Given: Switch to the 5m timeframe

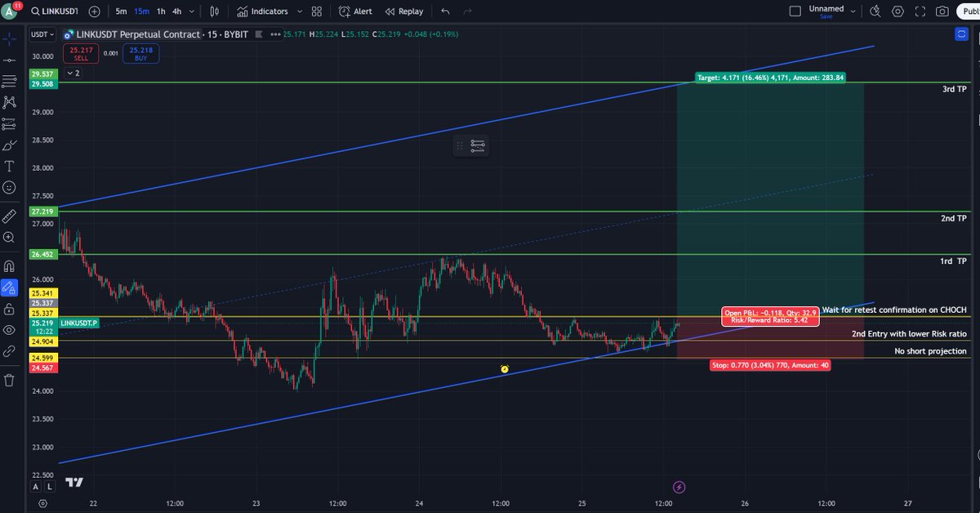Looking at the screenshot, I should click(121, 11).
